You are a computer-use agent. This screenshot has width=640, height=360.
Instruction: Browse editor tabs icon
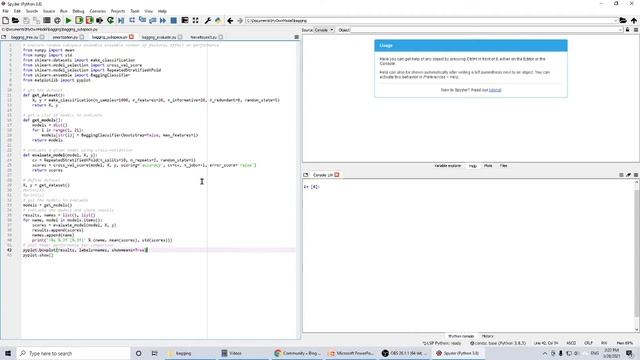[x=4, y=37]
